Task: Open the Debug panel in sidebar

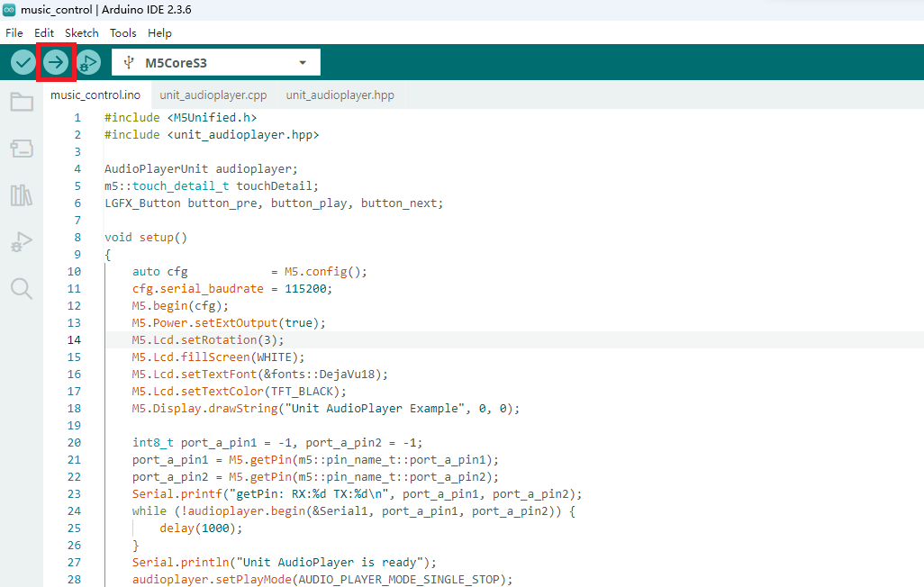Action: tap(22, 241)
